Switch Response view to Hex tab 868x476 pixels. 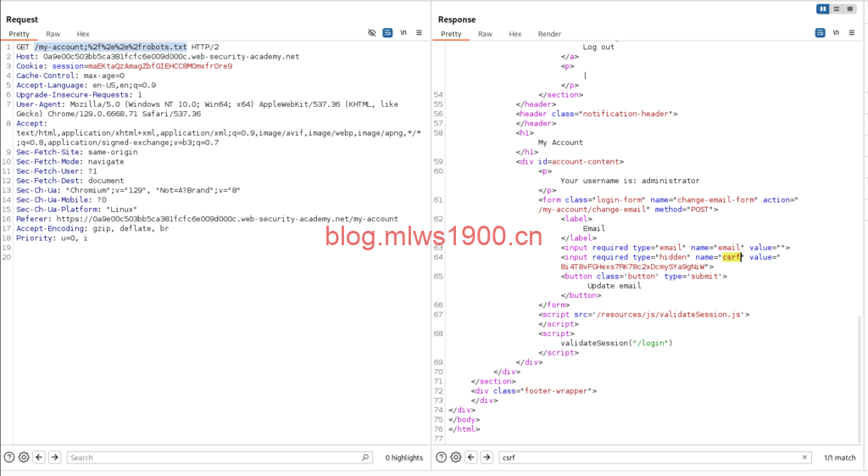pyautogui.click(x=515, y=34)
